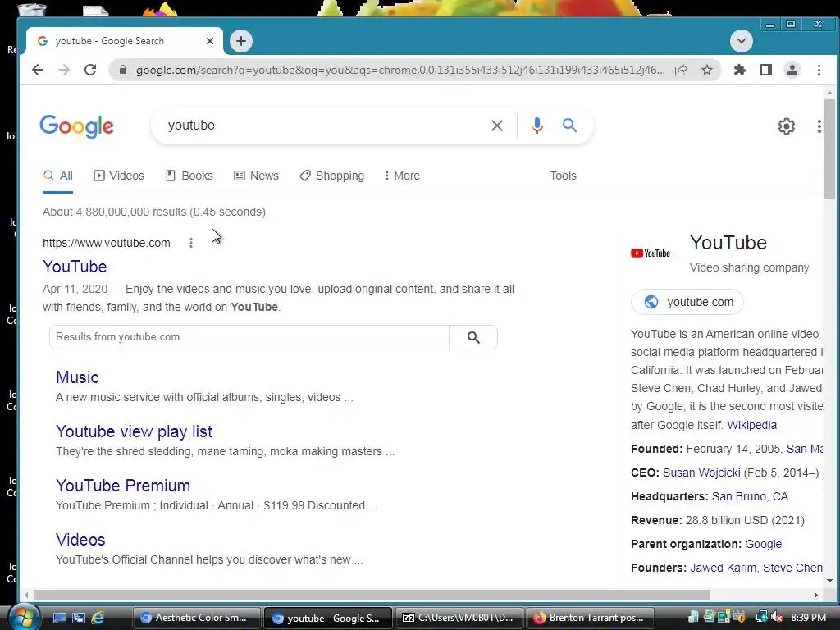Close the youtube - Google Search tab
This screenshot has height=630, width=840.
(210, 41)
